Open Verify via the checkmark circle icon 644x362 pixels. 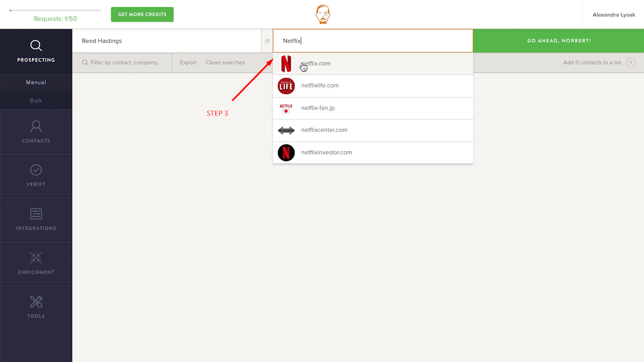point(36,170)
